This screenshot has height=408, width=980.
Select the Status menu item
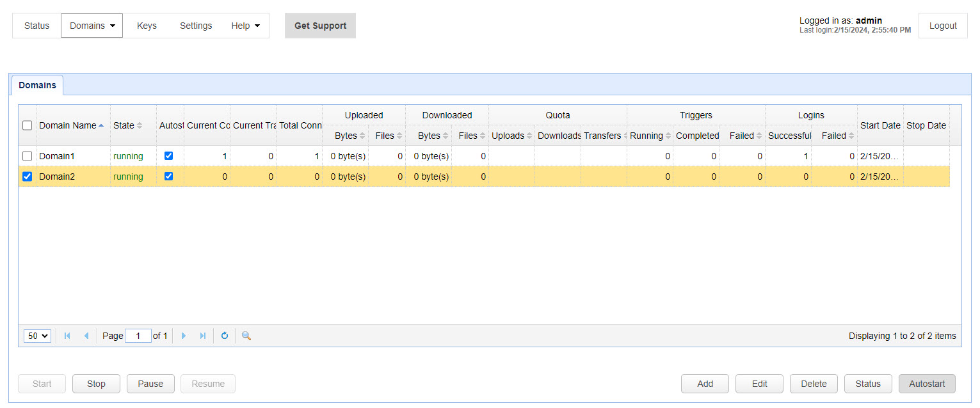[x=36, y=25]
